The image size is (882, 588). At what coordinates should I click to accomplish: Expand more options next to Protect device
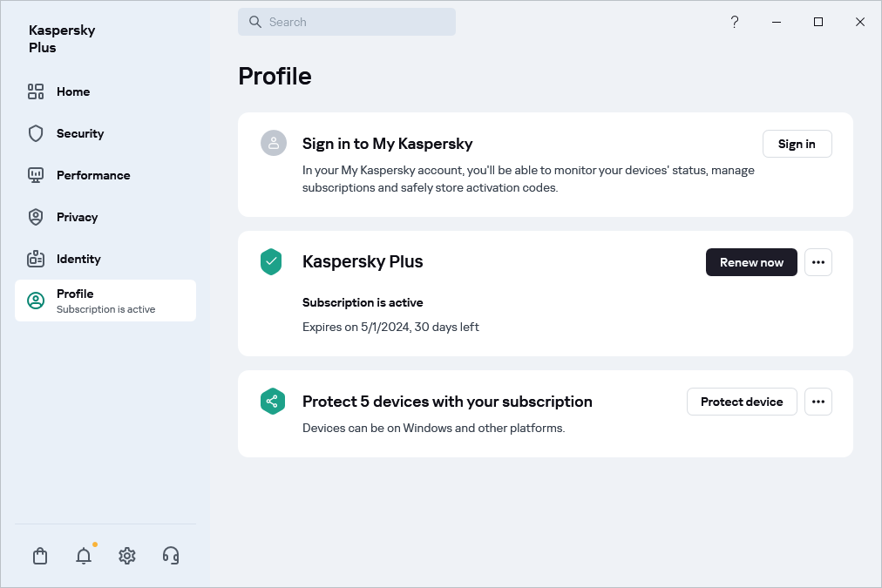818,402
